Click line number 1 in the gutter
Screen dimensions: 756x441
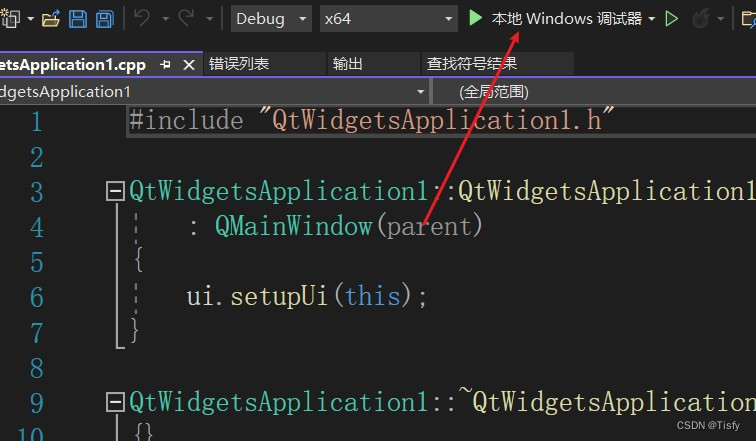click(36, 121)
